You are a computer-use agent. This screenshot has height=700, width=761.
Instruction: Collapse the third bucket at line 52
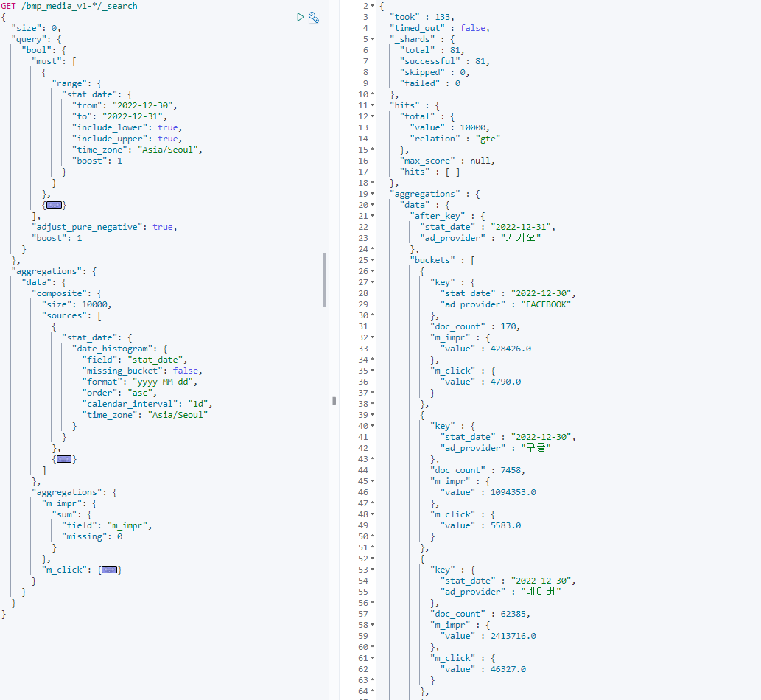pos(372,559)
